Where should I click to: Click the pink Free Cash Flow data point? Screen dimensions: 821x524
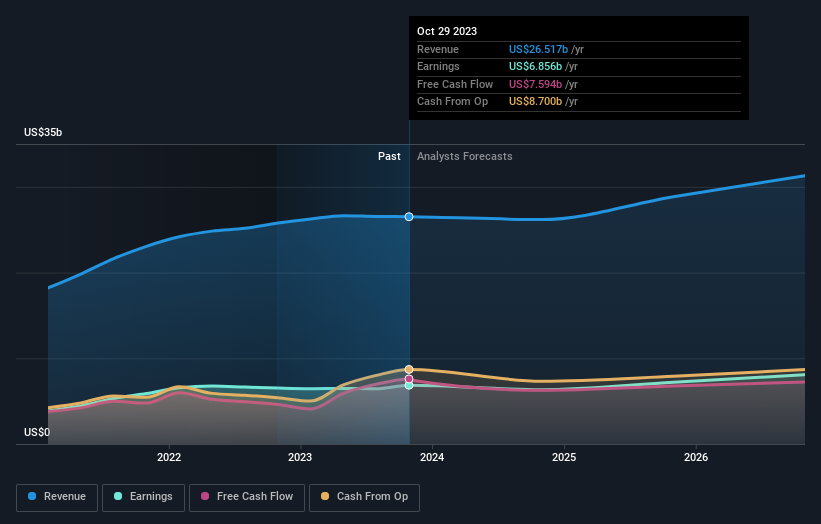tap(409, 379)
